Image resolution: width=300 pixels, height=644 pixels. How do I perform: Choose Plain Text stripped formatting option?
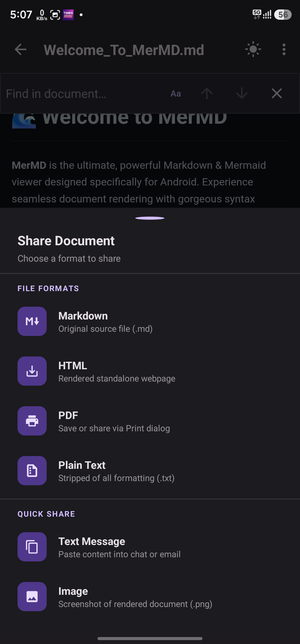pyautogui.click(x=150, y=471)
